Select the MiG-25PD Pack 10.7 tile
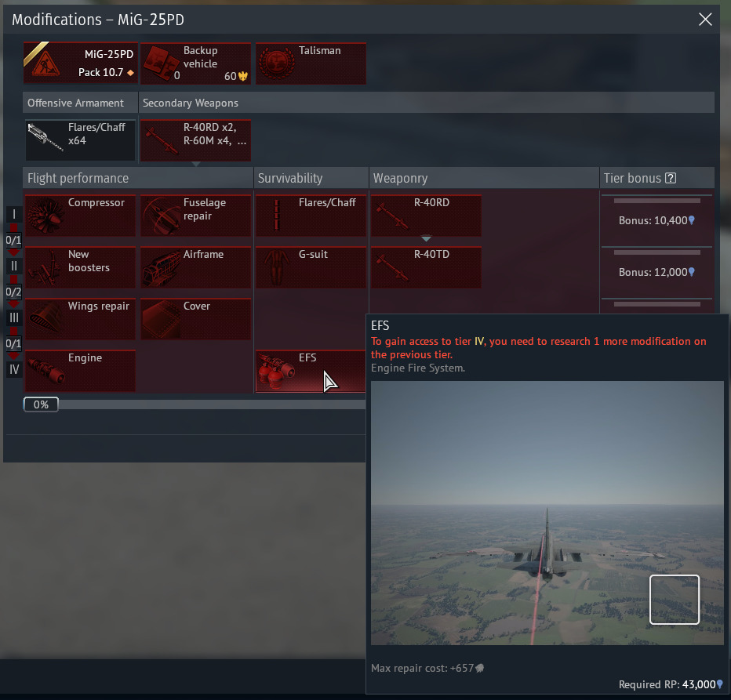This screenshot has width=731, height=700. (80, 63)
